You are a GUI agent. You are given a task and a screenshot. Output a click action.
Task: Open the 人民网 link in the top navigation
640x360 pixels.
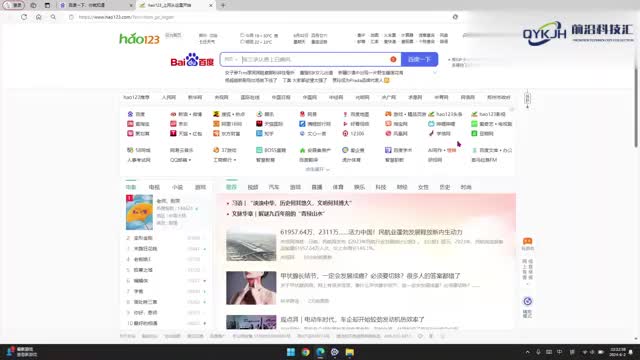(169, 98)
